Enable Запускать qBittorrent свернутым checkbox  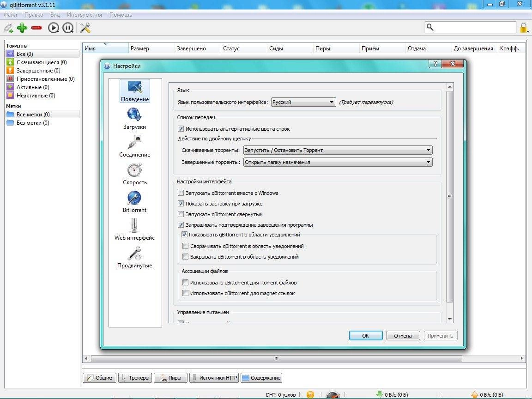point(181,214)
